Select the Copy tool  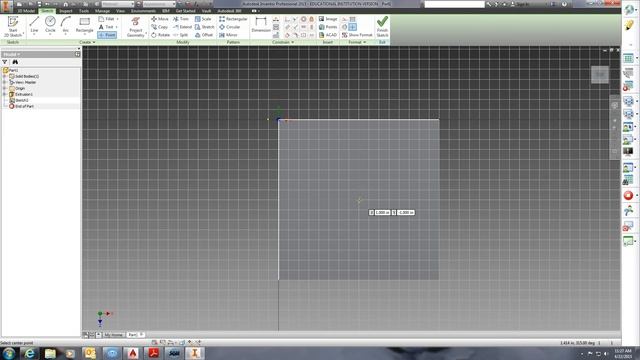point(160,27)
